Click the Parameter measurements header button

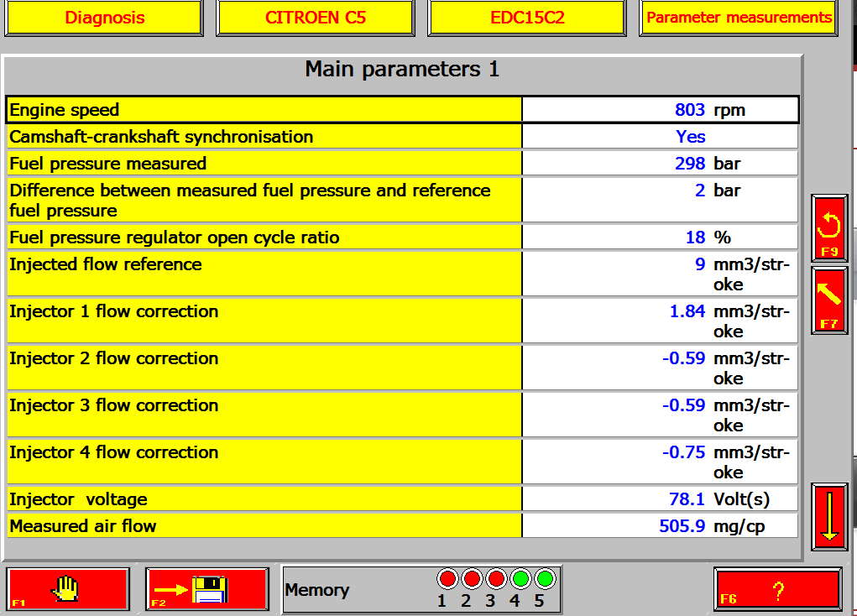click(x=739, y=18)
